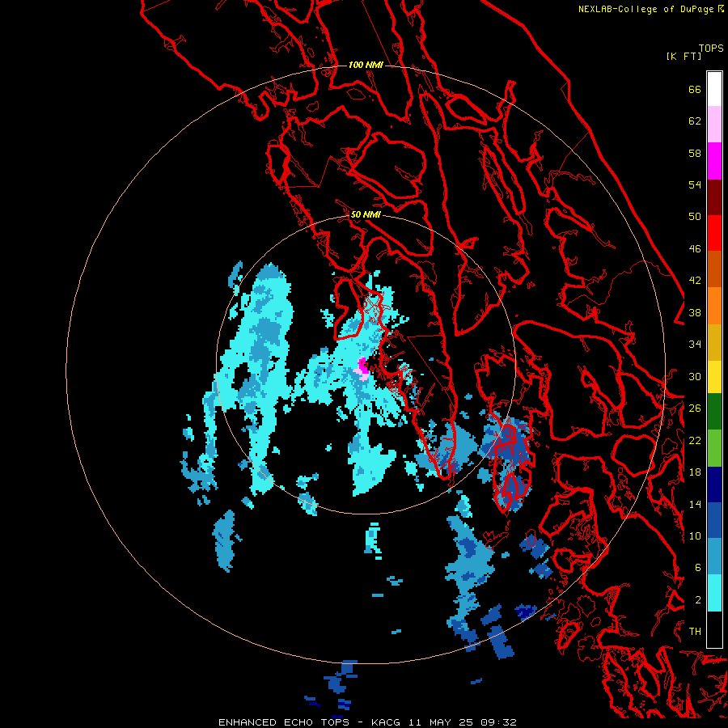The height and width of the screenshot is (728, 728).
Task: Click the black TH threshold swatch
Action: click(x=714, y=629)
